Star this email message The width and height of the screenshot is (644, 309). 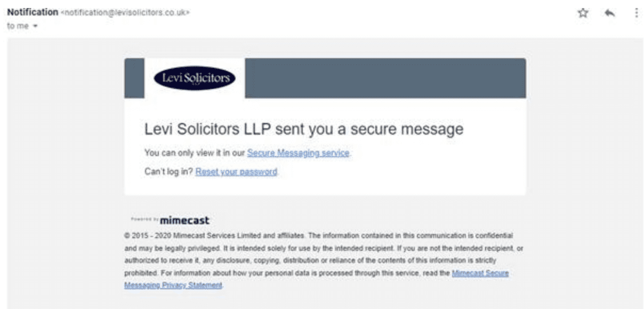pos(583,14)
